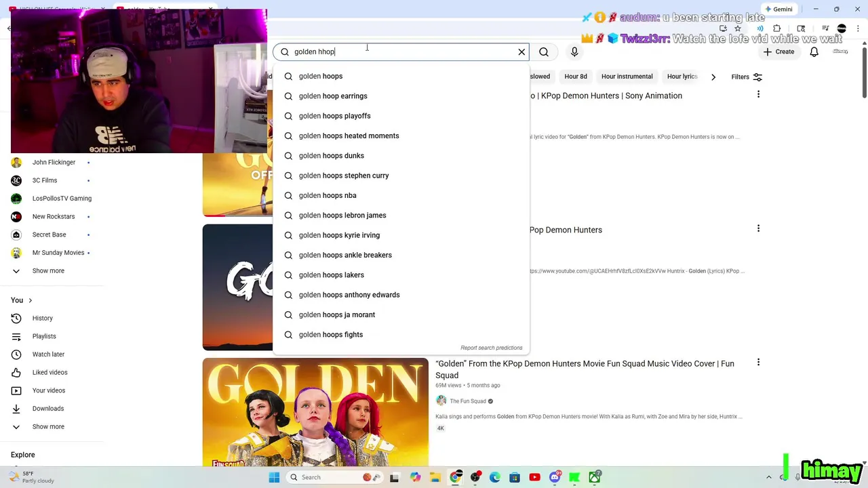
Task: Open New Rockstars channel avatar
Action: pos(16,217)
